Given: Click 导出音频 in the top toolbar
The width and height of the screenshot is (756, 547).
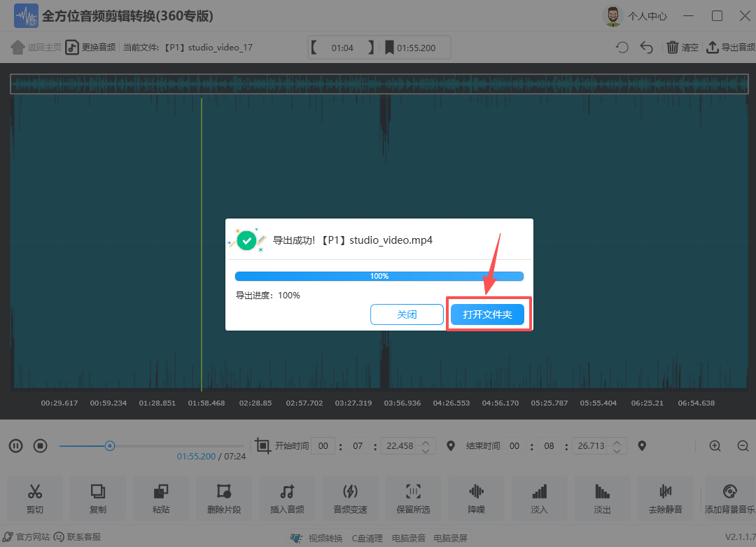Looking at the screenshot, I should pyautogui.click(x=731, y=48).
